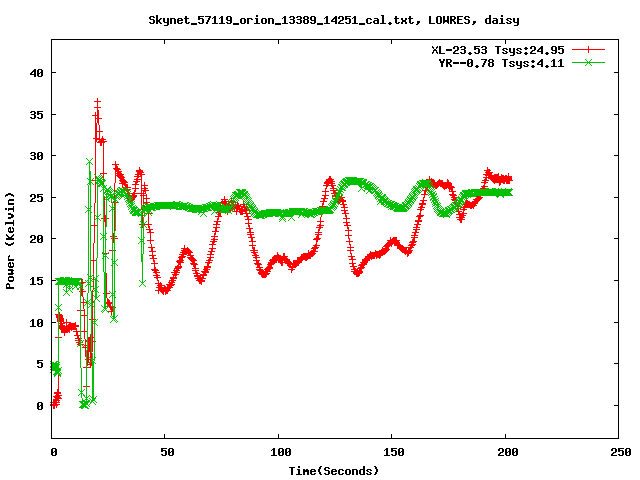Image resolution: width=640 pixels, height=480 pixels.
Task: Click the x-axis tick label 250
Action: click(620, 452)
